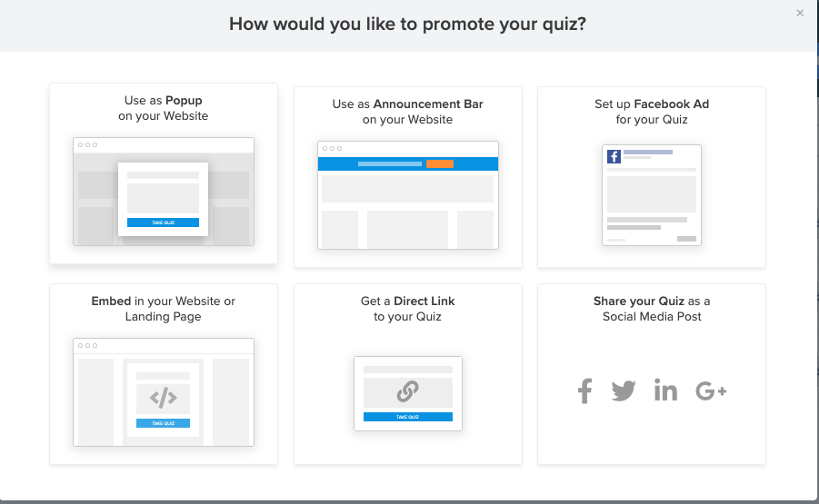The image size is (819, 504).
Task: Select Use as Popup option
Action: pos(164,173)
